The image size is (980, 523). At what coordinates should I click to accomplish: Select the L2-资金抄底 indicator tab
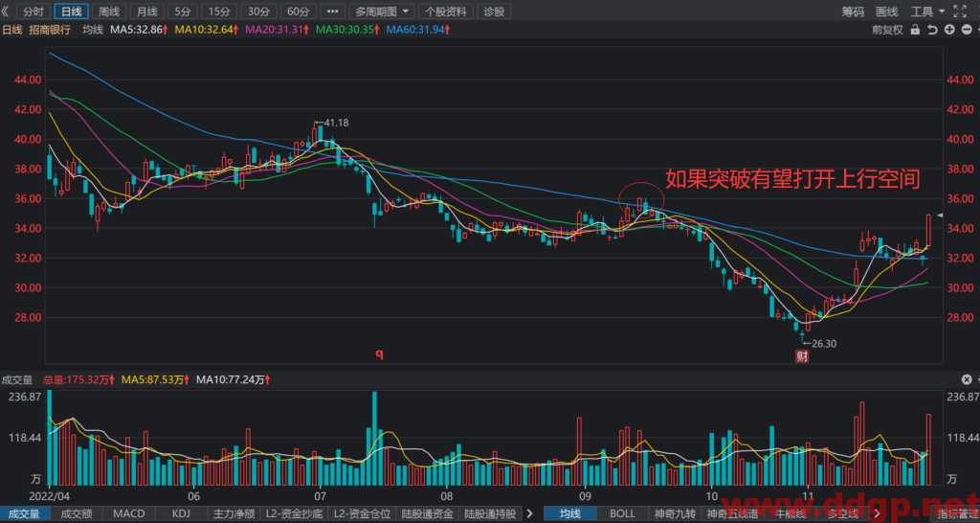294,513
